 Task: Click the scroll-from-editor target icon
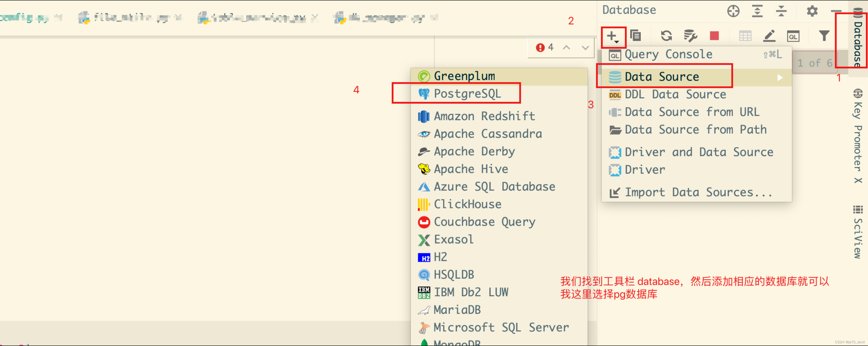point(733,11)
